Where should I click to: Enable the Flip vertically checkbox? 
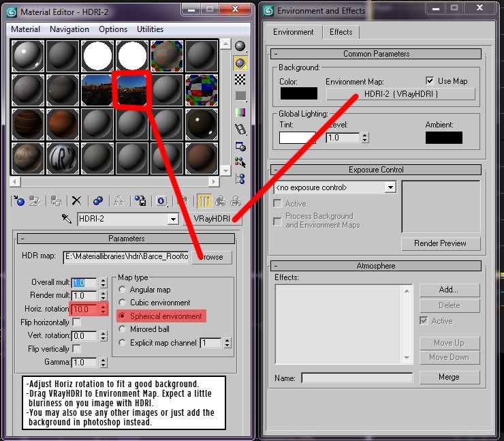pos(76,348)
